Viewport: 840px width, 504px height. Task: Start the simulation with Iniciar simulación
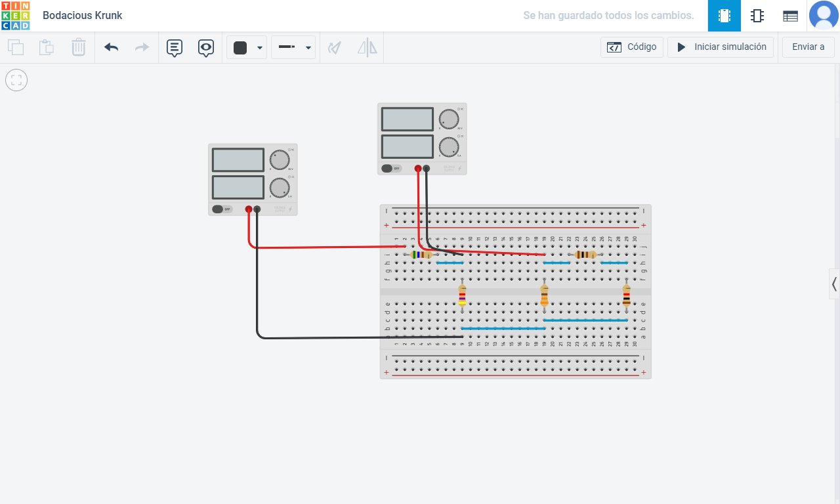coord(721,47)
